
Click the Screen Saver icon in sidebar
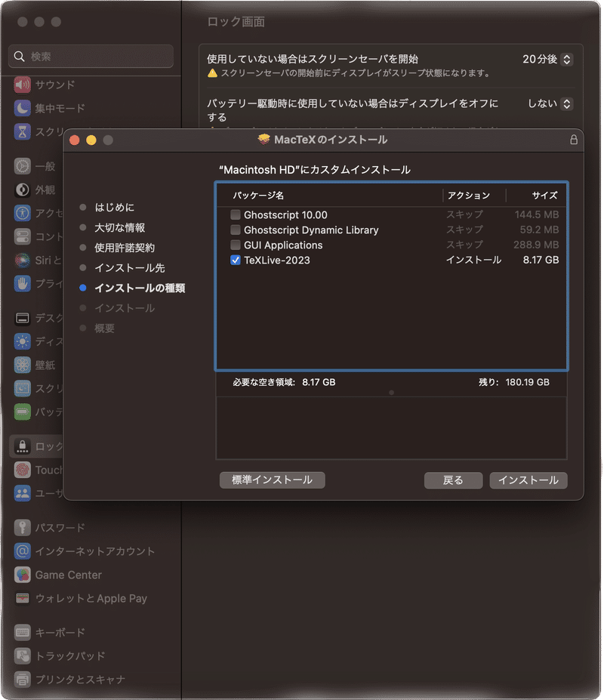23,388
